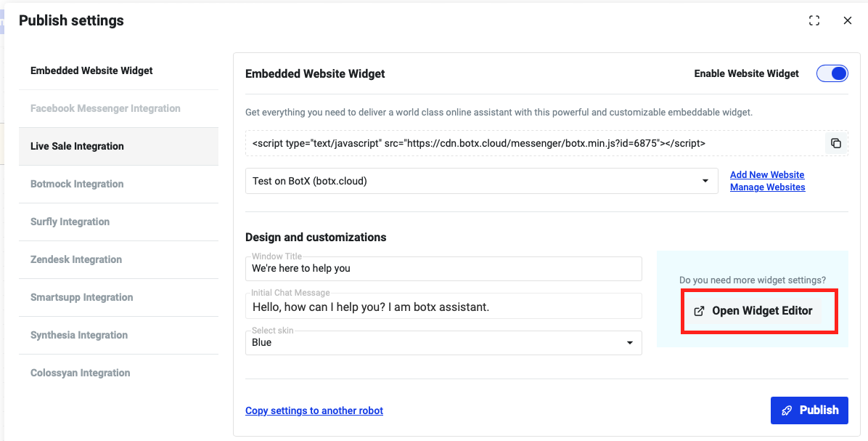This screenshot has width=868, height=441.
Task: Open the Zendesk Integration section
Action: (76, 259)
